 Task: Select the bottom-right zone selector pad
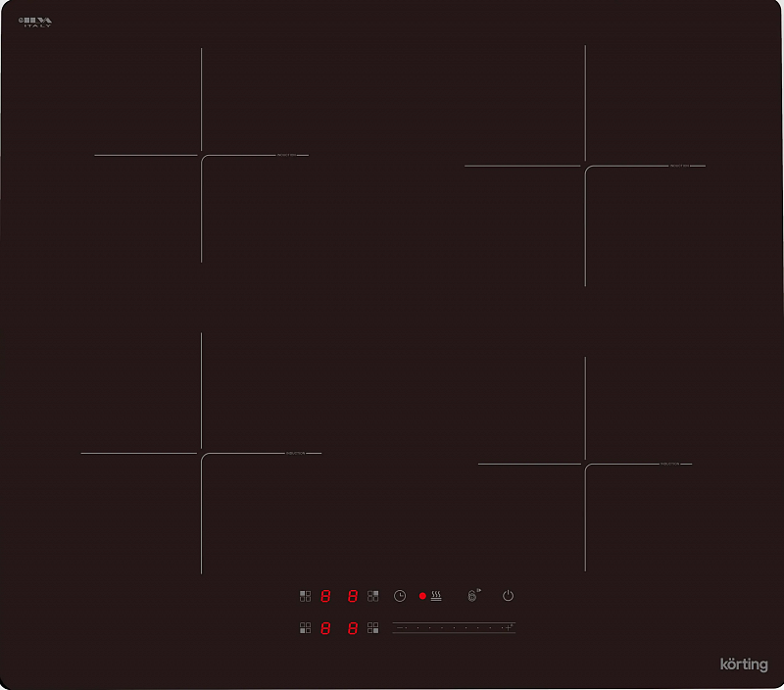coord(373,627)
